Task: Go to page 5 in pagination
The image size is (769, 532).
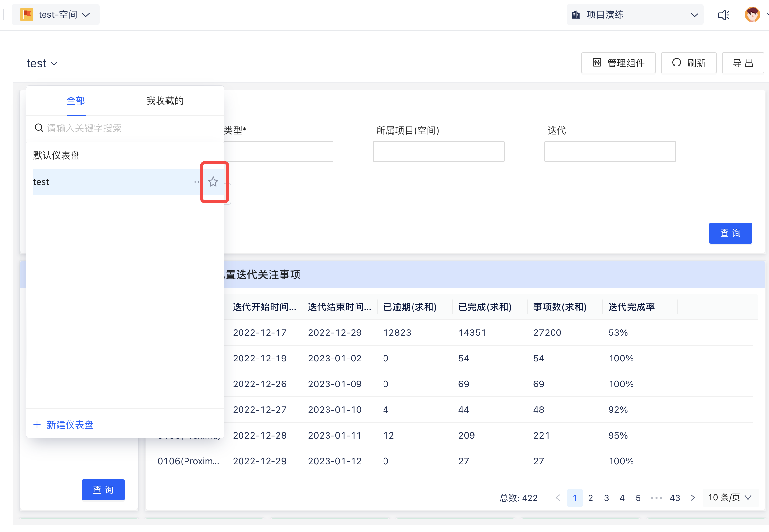Action: (x=638, y=498)
